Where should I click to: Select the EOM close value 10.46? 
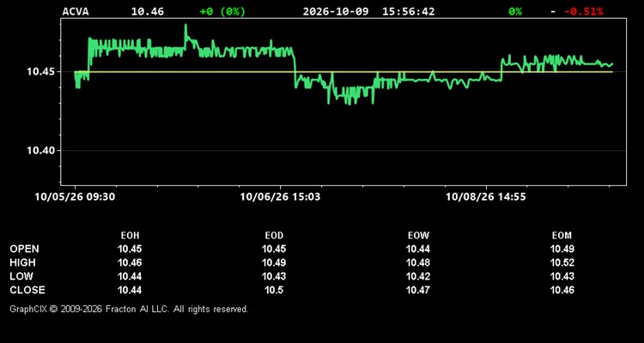pyautogui.click(x=562, y=290)
